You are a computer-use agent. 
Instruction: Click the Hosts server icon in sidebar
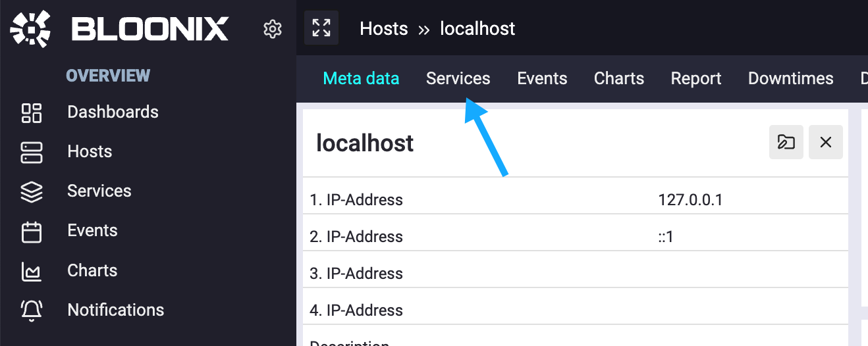coord(32,152)
